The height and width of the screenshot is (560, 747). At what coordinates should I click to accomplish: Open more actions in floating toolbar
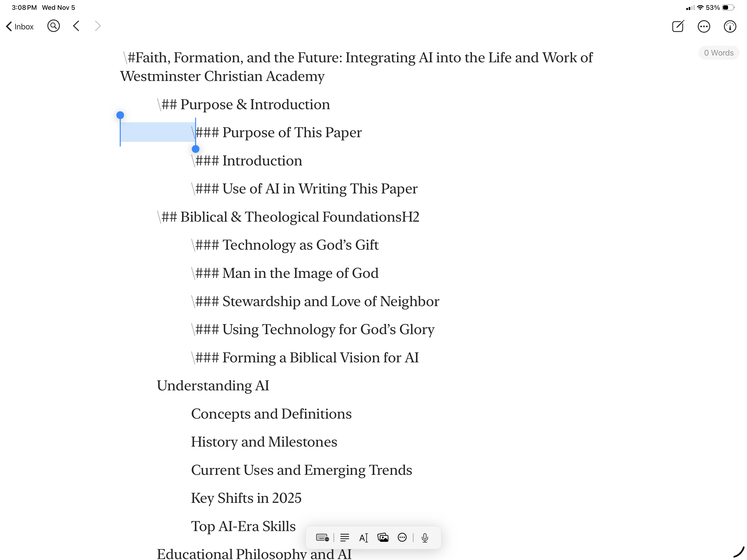(402, 537)
